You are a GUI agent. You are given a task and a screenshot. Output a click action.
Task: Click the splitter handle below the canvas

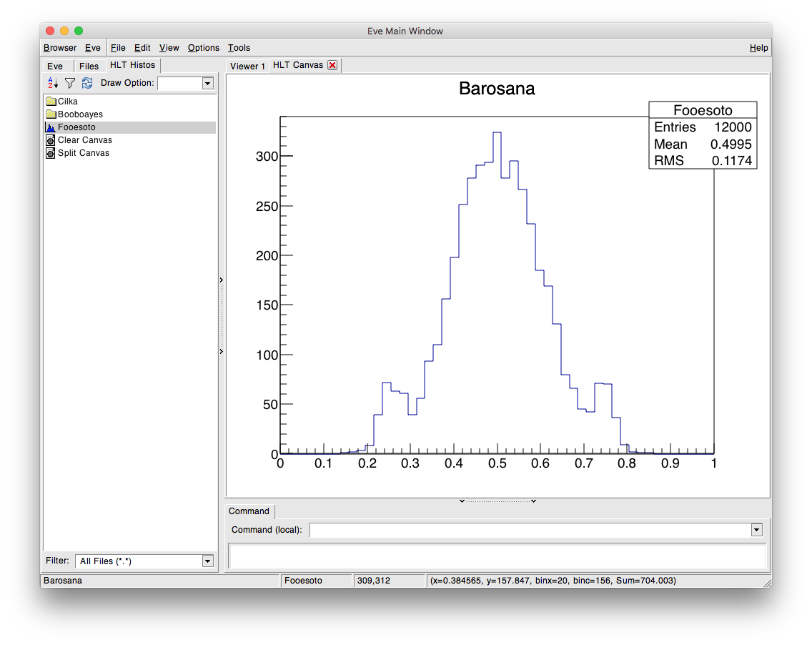point(497,501)
